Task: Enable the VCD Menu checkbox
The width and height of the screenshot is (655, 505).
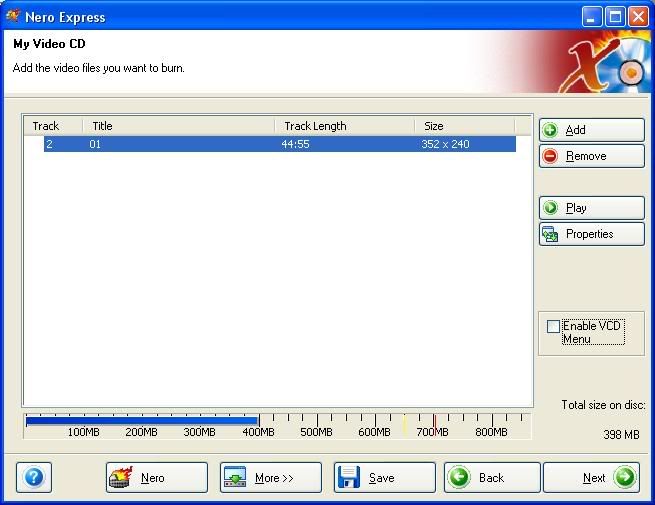Action: click(x=553, y=326)
